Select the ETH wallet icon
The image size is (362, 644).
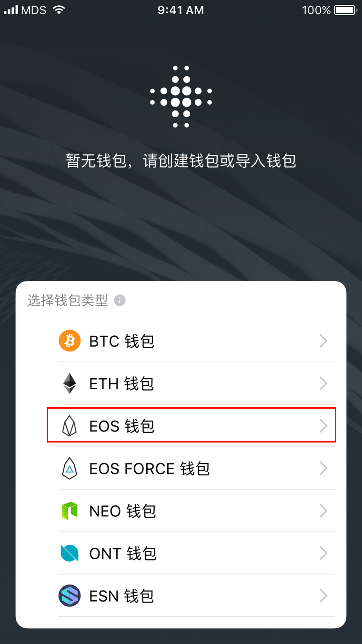70,383
